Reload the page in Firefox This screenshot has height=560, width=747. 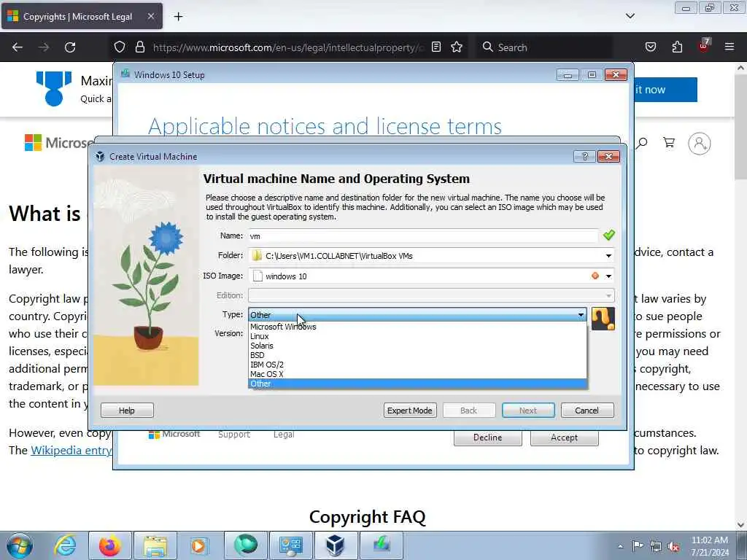(x=70, y=47)
